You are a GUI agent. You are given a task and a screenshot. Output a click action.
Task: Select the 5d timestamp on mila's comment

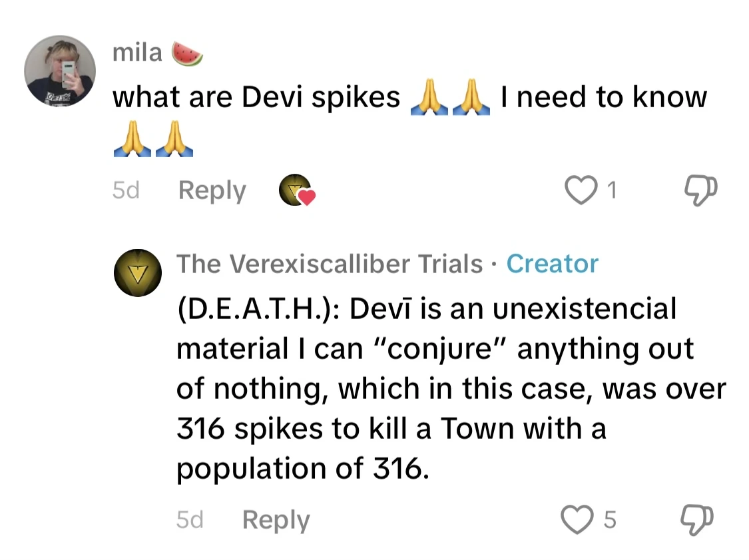pyautogui.click(x=126, y=190)
